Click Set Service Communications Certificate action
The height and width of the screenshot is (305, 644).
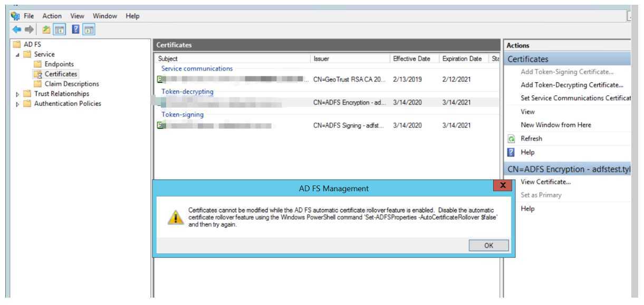click(576, 98)
